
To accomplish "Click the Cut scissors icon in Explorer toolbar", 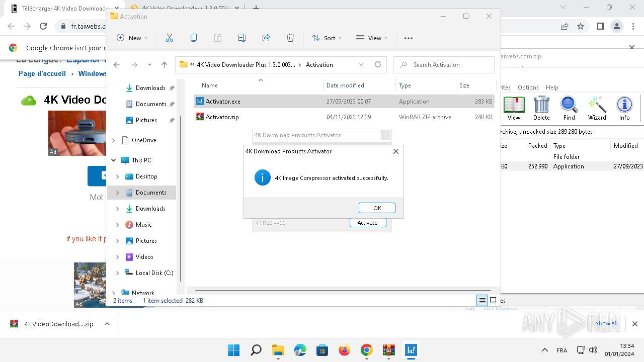I will coord(169,38).
